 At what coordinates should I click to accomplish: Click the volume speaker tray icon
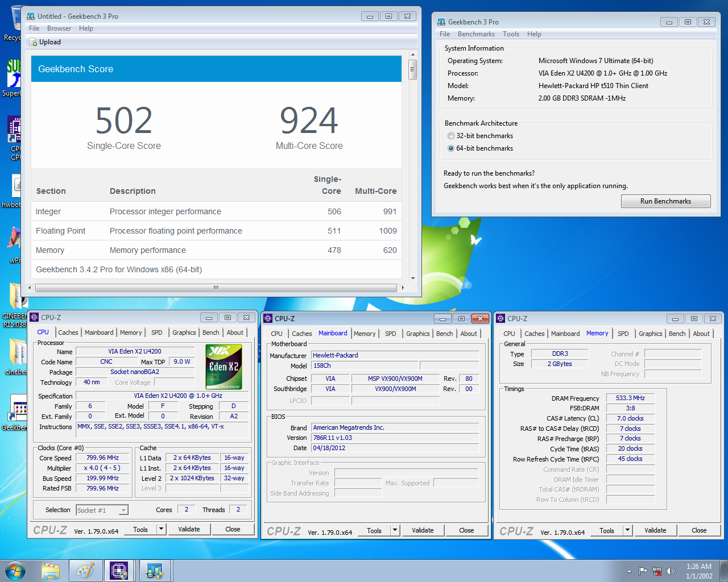671,571
